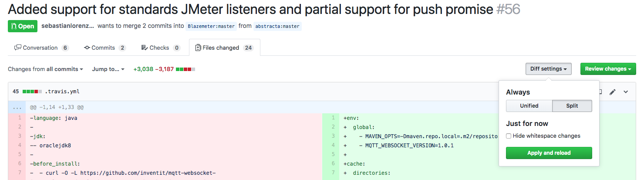Click Apply and reload button

pyautogui.click(x=549, y=153)
